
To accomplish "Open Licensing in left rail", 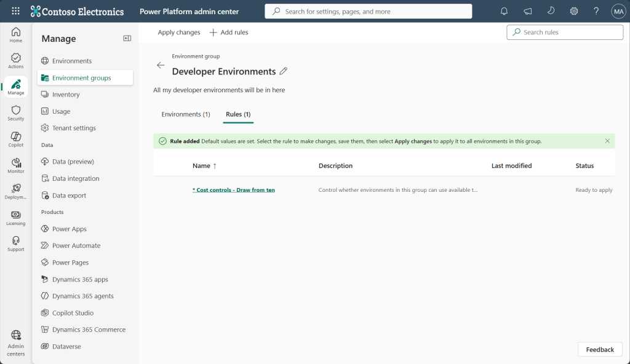I will [15, 218].
